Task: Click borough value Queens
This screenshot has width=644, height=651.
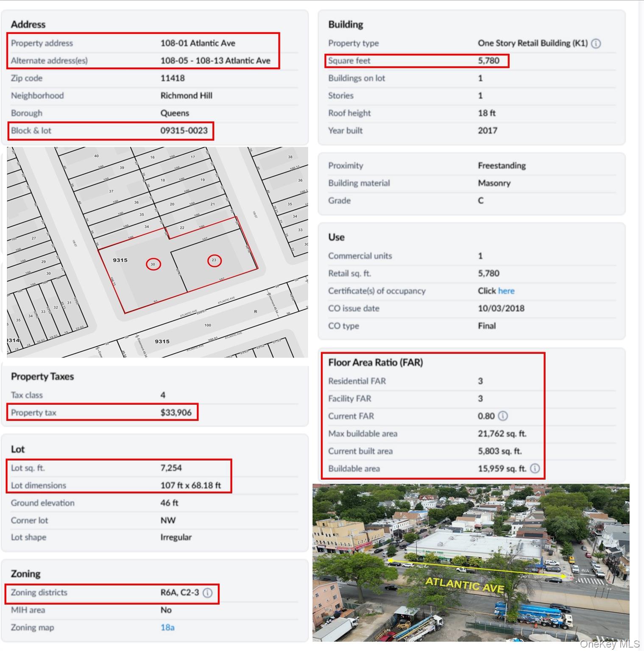Action: coord(175,113)
